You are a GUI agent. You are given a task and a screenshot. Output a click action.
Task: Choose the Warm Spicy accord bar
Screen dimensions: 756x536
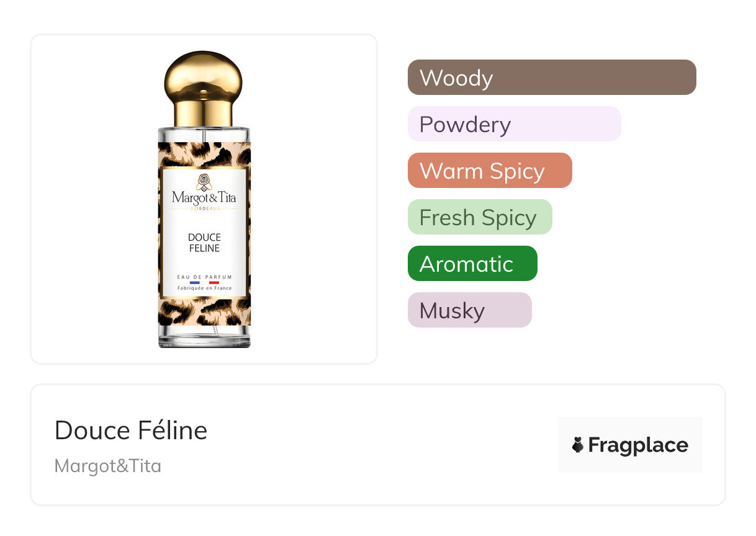(490, 171)
